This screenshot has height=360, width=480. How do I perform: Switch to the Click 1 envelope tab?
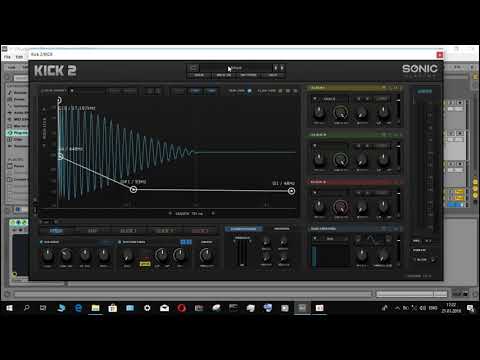(128, 230)
